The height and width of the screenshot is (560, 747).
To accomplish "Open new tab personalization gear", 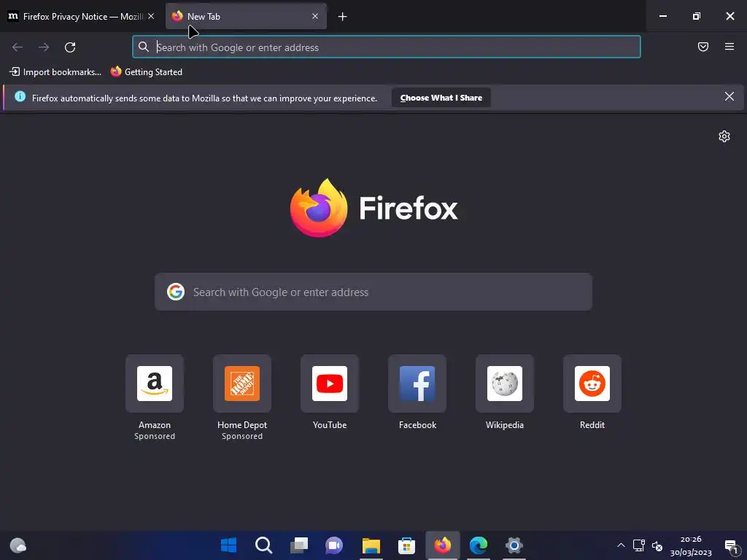I will 724,136.
